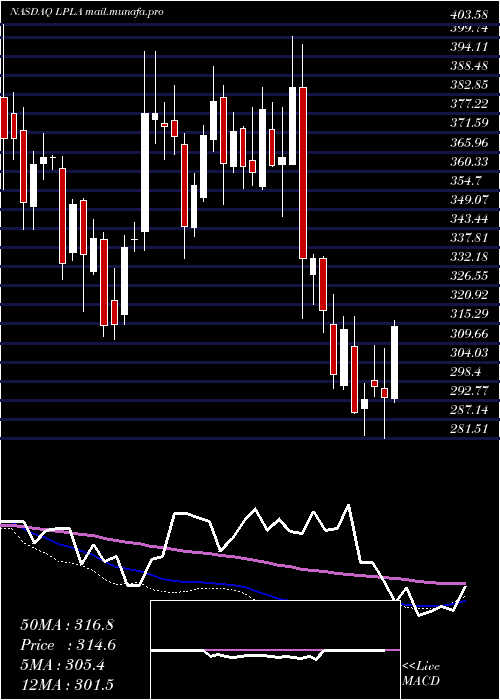Click the 365.96 price axis label
This screenshot has height=700, width=500.
pos(469,142)
